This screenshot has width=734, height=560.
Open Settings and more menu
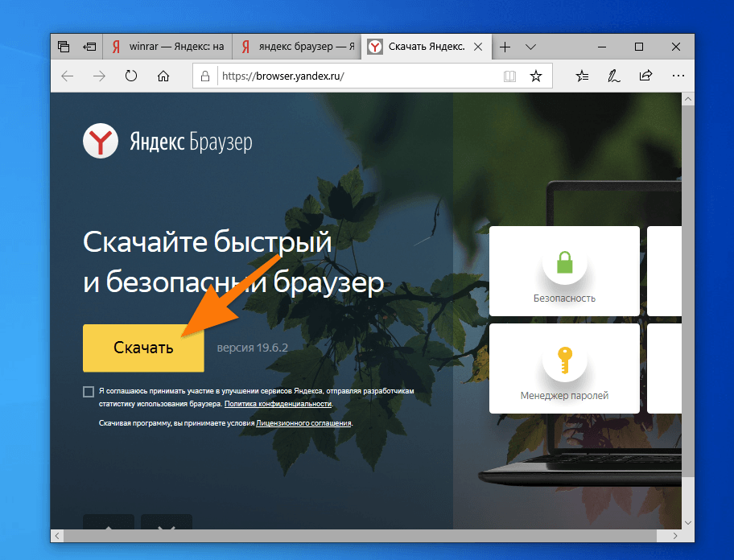[x=678, y=76]
